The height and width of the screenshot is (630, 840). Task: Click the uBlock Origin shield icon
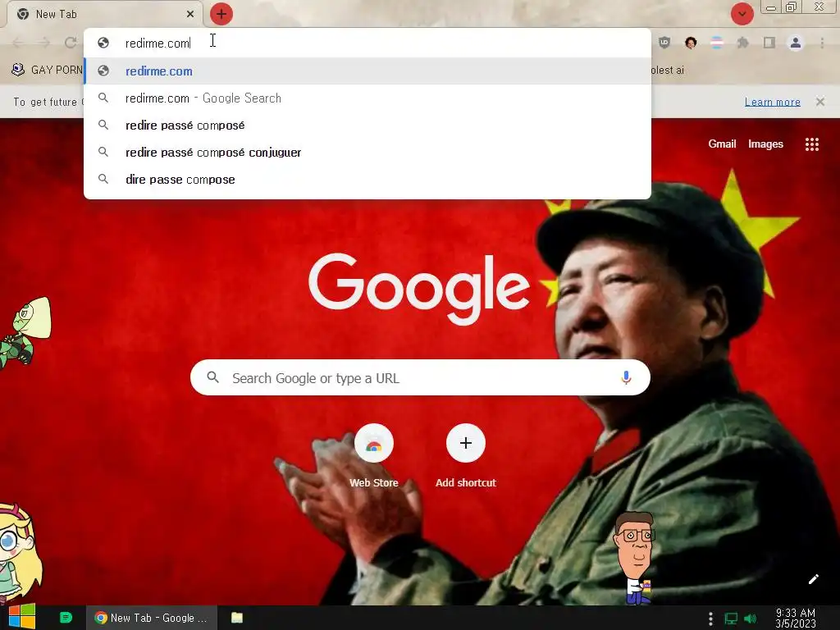coord(664,43)
